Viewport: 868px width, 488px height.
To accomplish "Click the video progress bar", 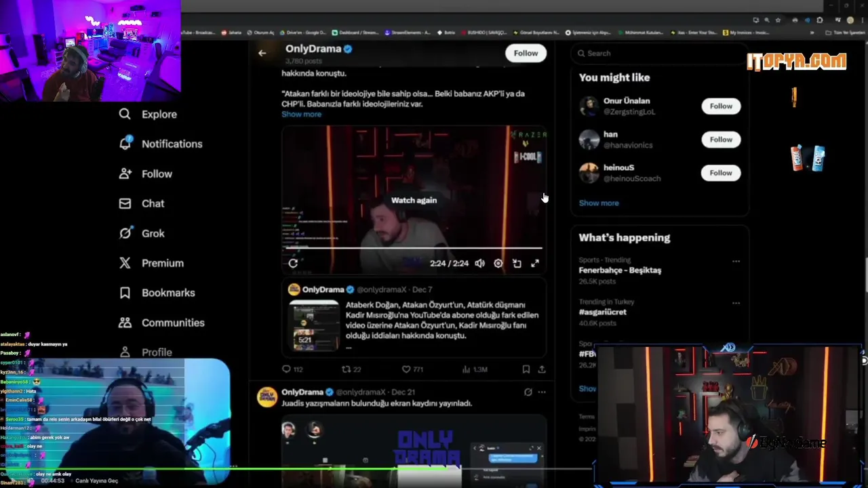I will click(414, 249).
